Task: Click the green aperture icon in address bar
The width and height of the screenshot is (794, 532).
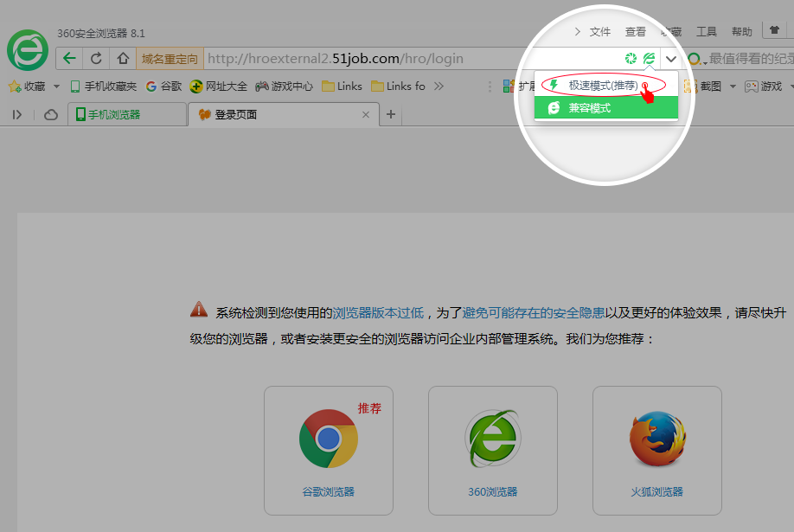Action: pos(631,59)
